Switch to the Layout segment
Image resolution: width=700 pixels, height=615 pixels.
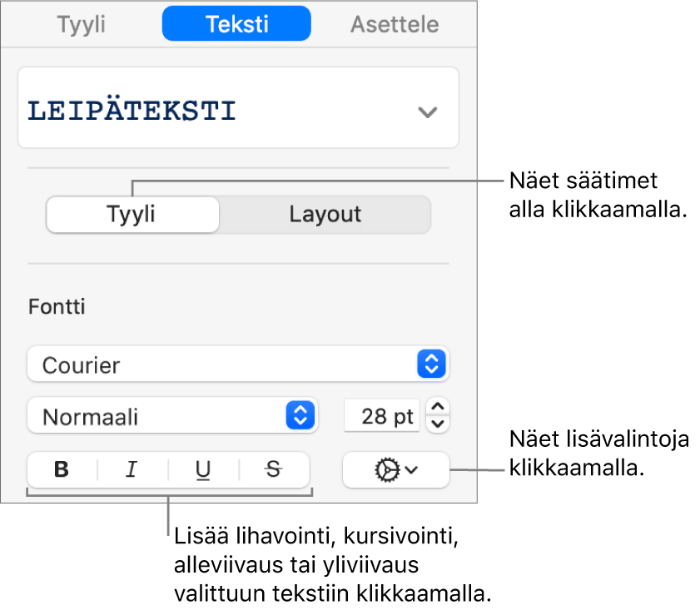coord(325,215)
